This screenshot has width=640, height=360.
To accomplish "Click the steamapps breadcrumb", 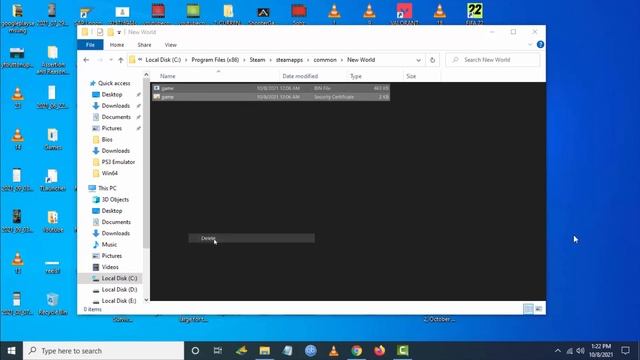I will point(289,60).
